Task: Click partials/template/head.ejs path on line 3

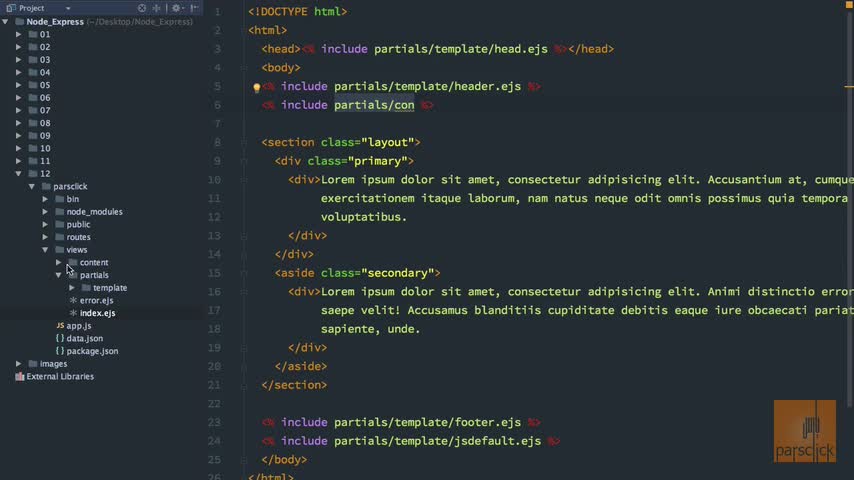Action: pos(461,49)
